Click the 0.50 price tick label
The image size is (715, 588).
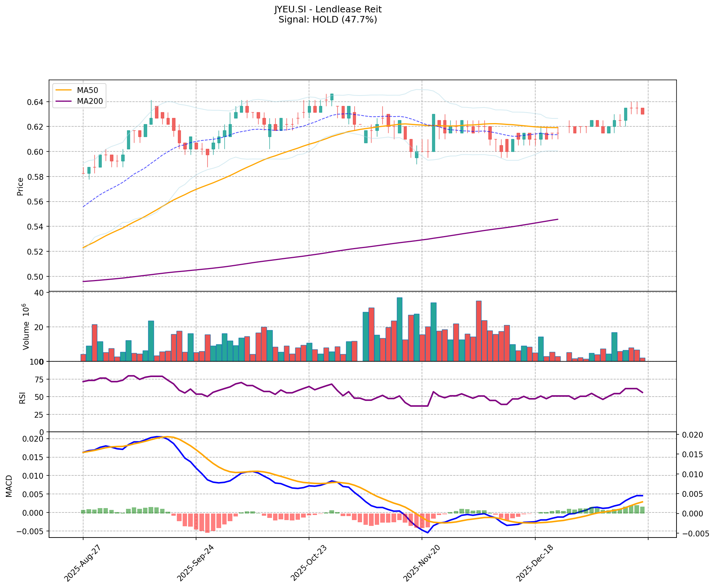pyautogui.click(x=36, y=277)
